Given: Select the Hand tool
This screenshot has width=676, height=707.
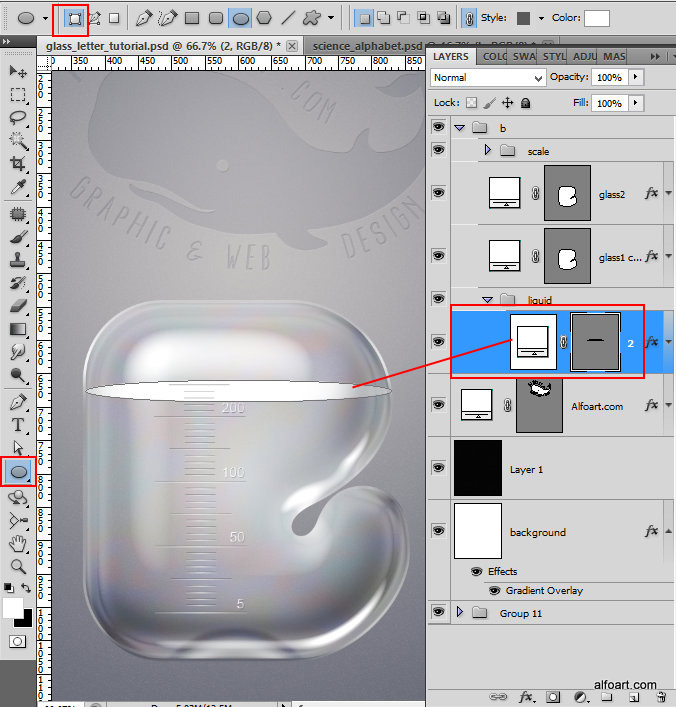Looking at the screenshot, I should coord(18,544).
